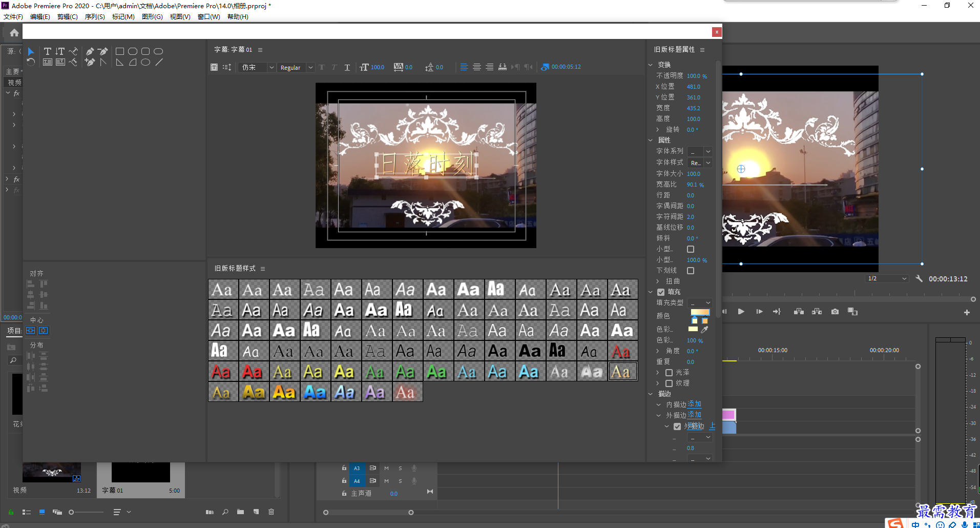Open the Window (窗口) menu
980x528 pixels.
click(209, 17)
